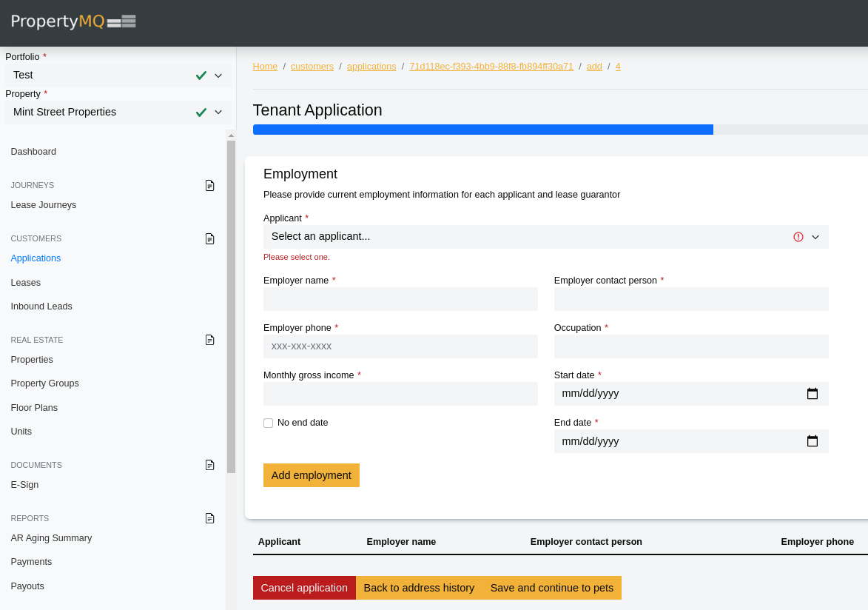Tick the No end date checkbox
Viewport: 868px width, 610px height.
click(x=269, y=423)
